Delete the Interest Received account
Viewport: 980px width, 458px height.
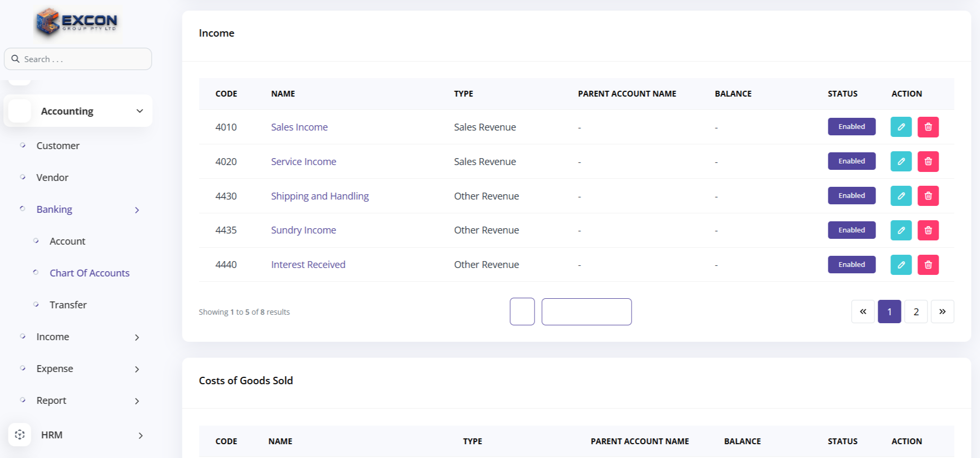[928, 265]
